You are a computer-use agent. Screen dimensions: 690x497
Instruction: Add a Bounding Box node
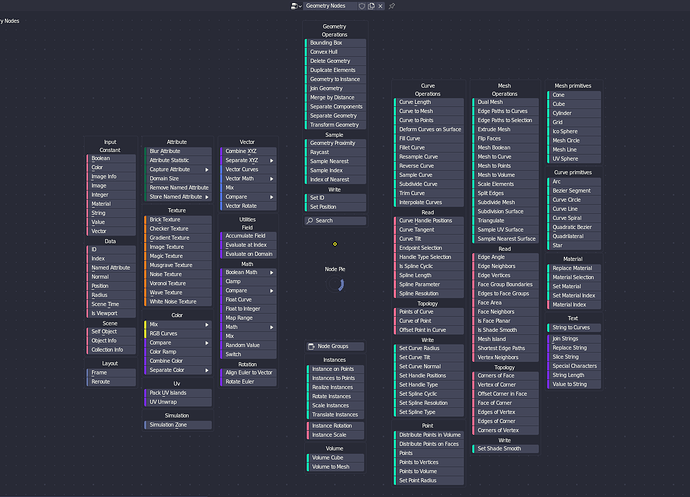click(x=335, y=43)
